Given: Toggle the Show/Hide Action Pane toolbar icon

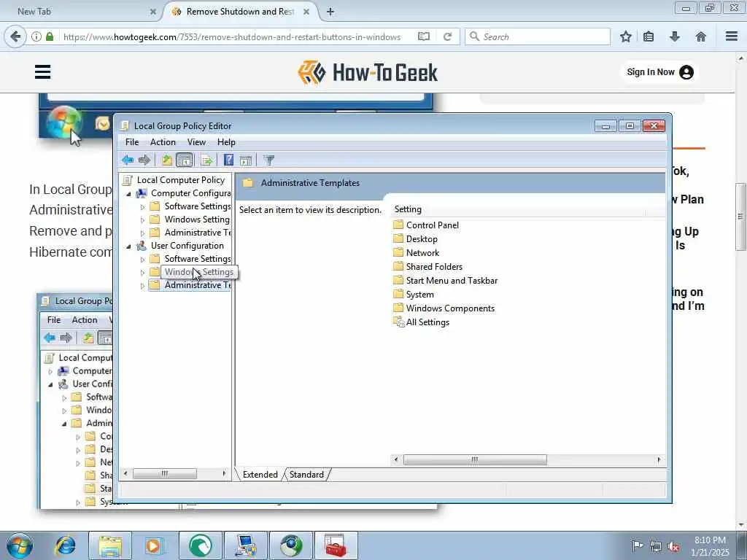Looking at the screenshot, I should coord(246,160).
